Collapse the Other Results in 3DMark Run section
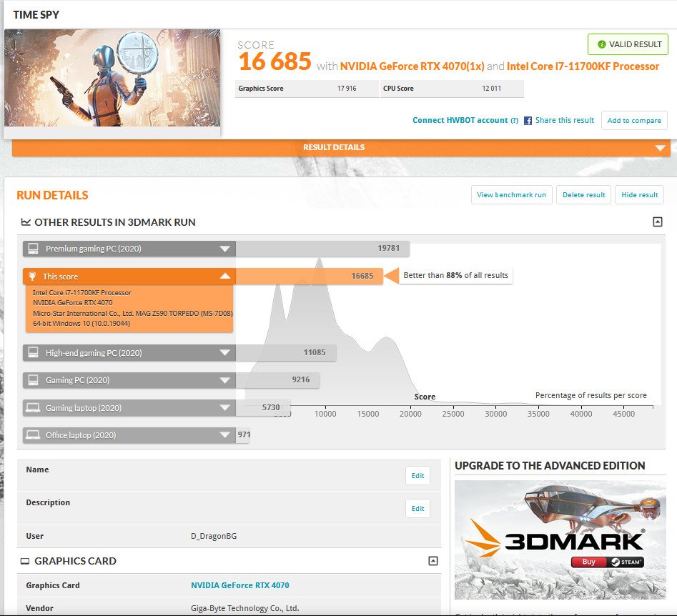Viewport: 677px width, 616px height. point(657,222)
